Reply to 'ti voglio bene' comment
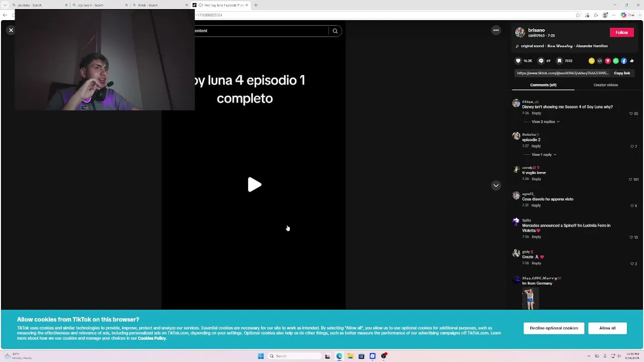 click(536, 179)
